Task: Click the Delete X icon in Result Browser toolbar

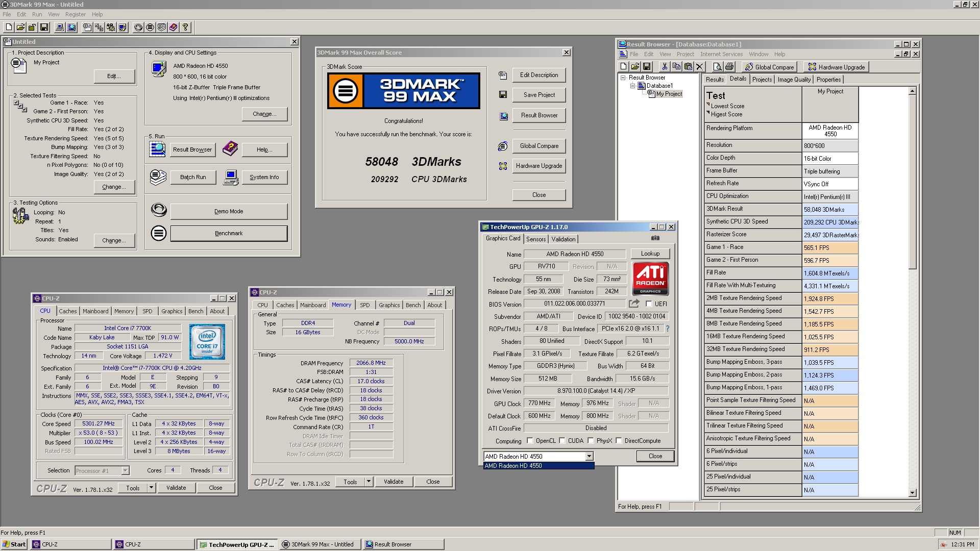Action: tap(700, 67)
